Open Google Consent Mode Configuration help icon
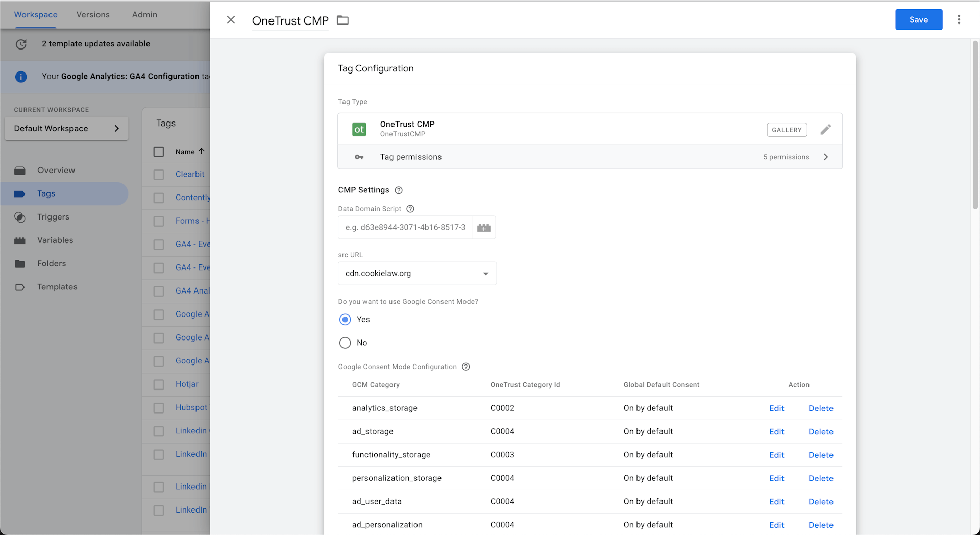This screenshot has width=980, height=535. click(x=465, y=367)
